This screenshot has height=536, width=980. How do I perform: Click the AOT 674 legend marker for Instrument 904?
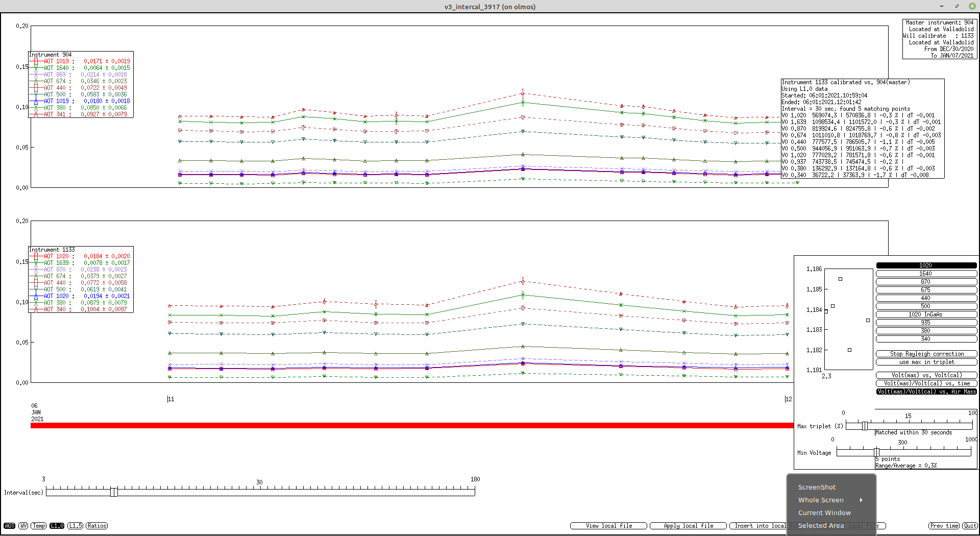(36, 81)
